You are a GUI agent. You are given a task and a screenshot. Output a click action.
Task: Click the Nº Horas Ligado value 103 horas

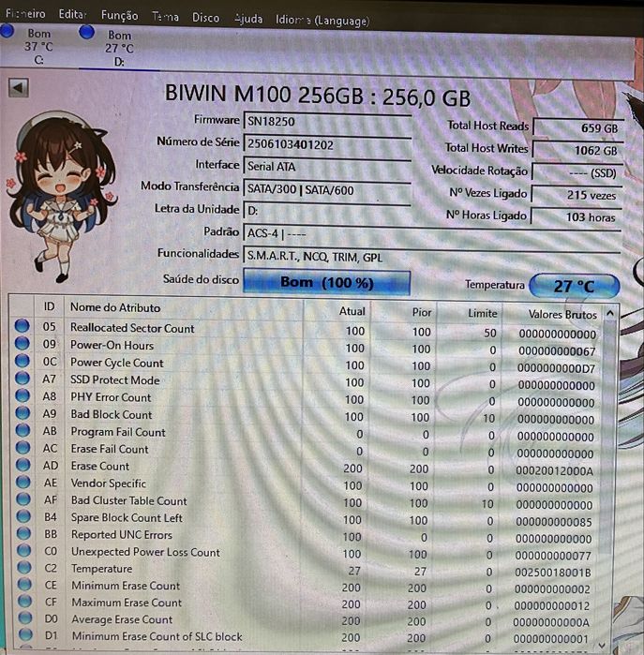(x=576, y=217)
